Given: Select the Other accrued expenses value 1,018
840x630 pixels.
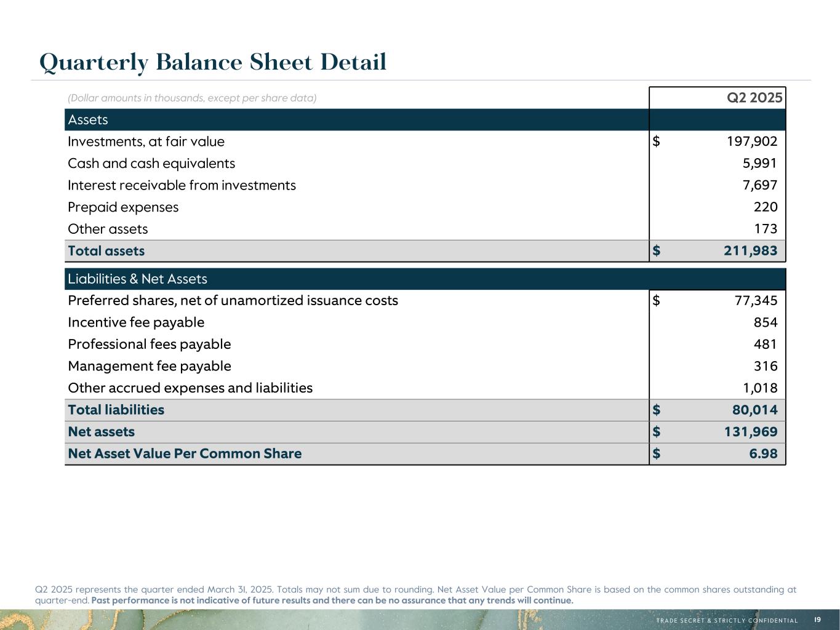Looking at the screenshot, I should (x=761, y=388).
